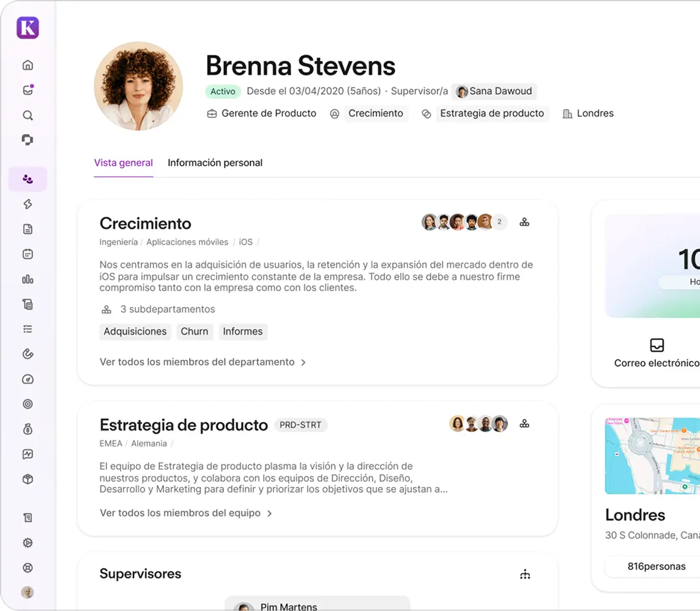Click the Crecimiento department chip in header
This screenshot has height=611, width=700.
(x=376, y=113)
